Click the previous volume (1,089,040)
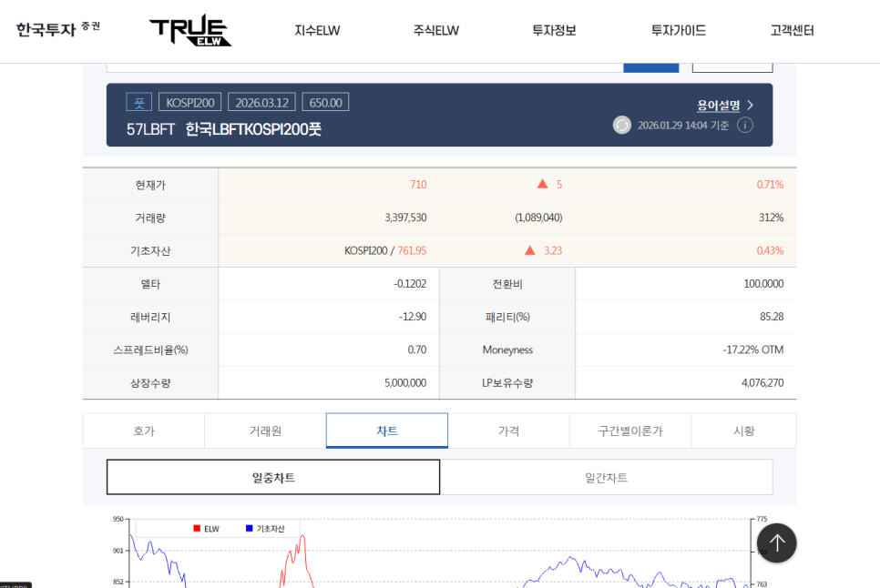The width and height of the screenshot is (880, 588). click(x=538, y=218)
